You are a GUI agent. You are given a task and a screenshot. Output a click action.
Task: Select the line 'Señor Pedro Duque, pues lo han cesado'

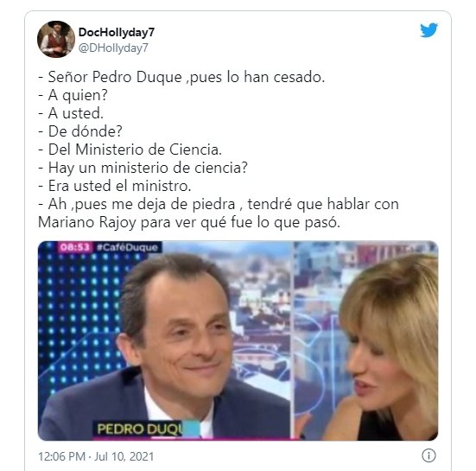181,77
